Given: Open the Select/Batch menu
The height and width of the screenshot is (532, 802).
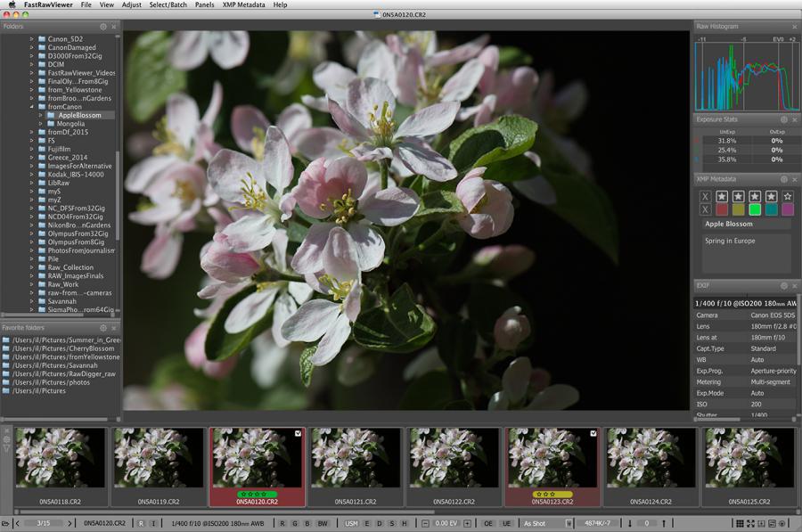Looking at the screenshot, I should coord(168,4).
